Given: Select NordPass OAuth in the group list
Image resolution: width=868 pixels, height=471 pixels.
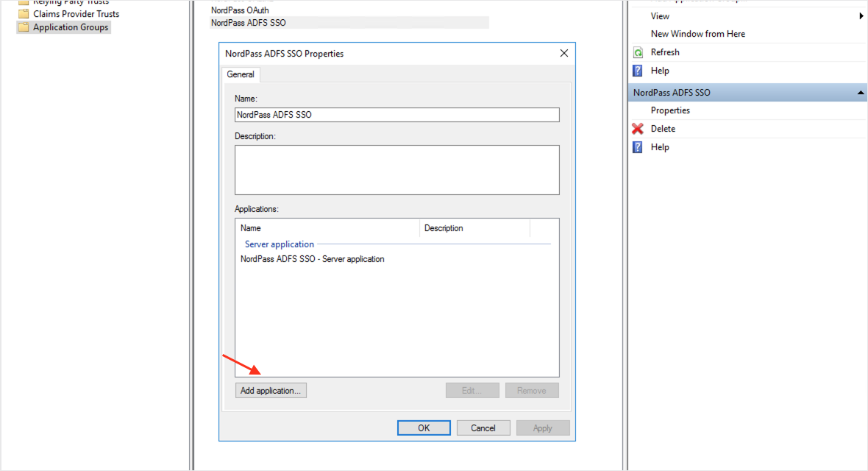Looking at the screenshot, I should pos(240,10).
